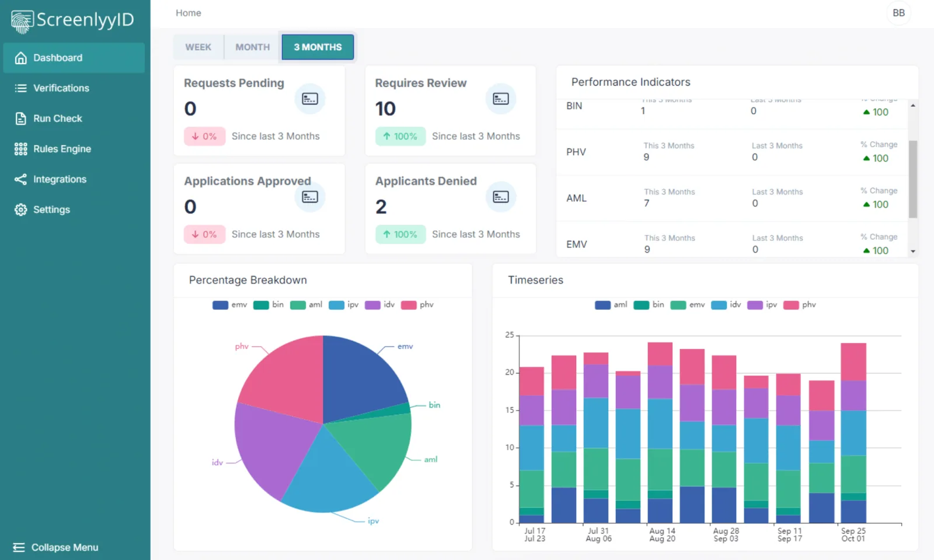Click the Integrations share icon
The image size is (934, 560).
21,179
